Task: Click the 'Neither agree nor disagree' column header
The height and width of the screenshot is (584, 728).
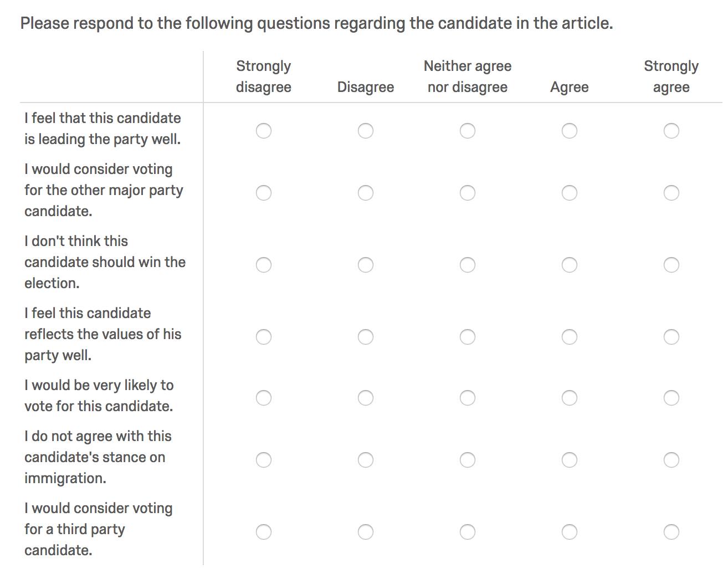Action: point(468,76)
